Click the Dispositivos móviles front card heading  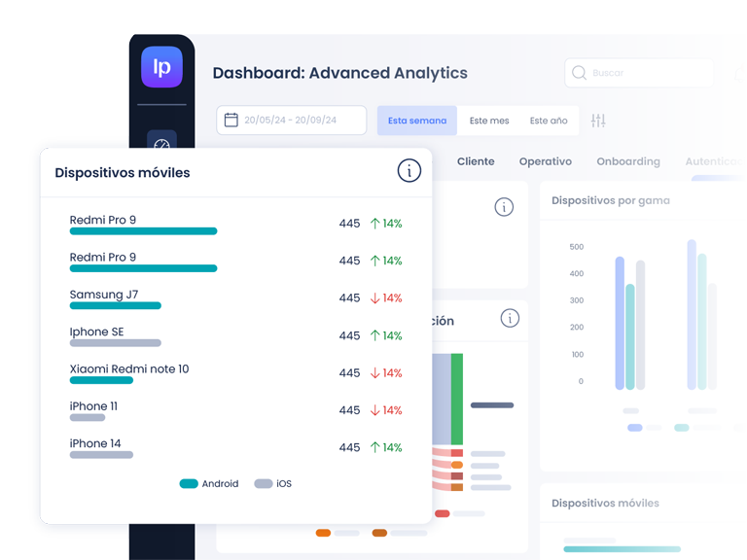click(x=123, y=173)
